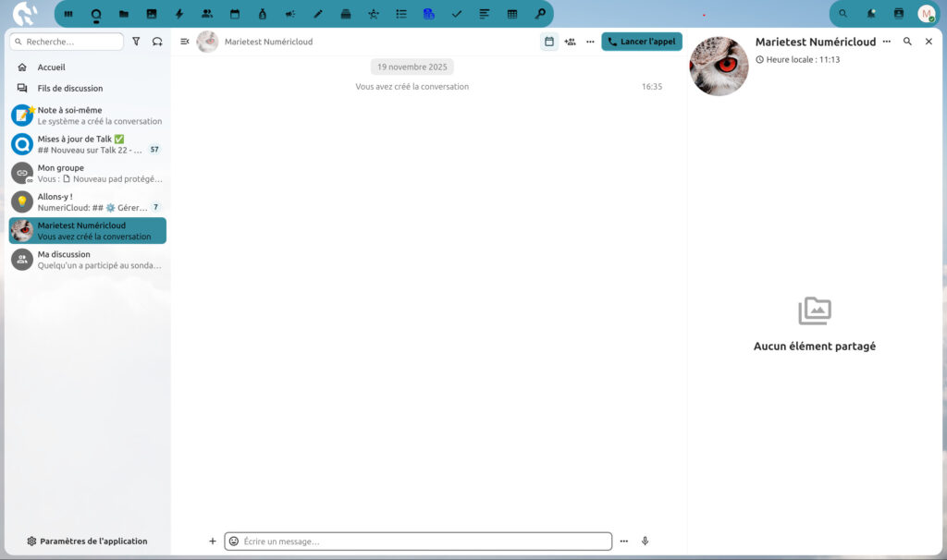
Task: Open the Calendar app in the top bar
Action: (235, 14)
